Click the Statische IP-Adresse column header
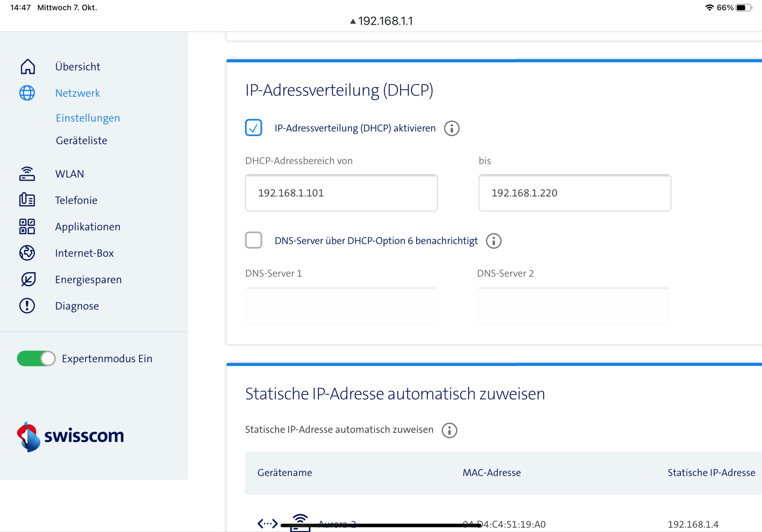762x532 pixels. [x=711, y=473]
